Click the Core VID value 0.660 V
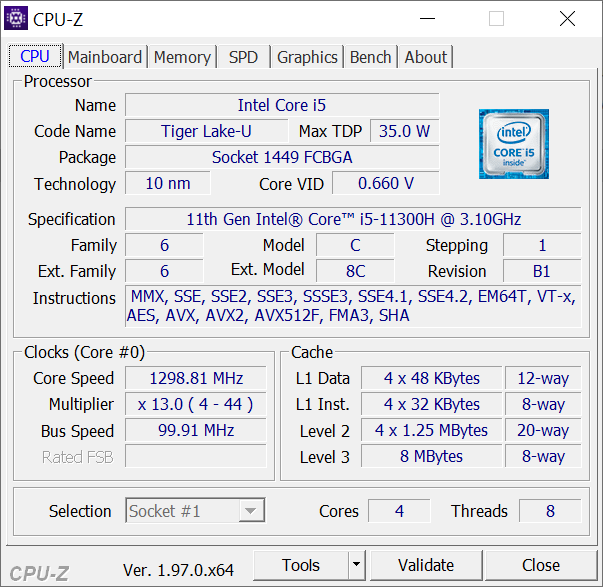 point(386,183)
